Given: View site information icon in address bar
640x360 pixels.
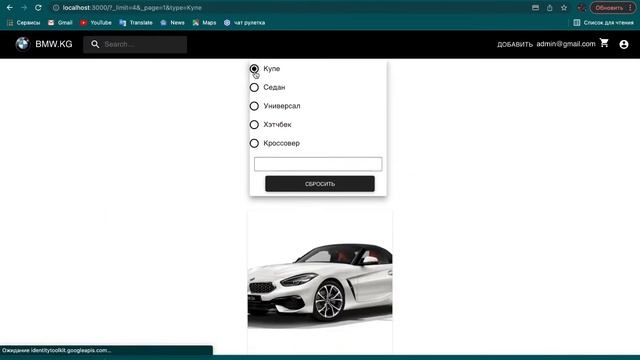Looking at the screenshot, I should (x=56, y=8).
